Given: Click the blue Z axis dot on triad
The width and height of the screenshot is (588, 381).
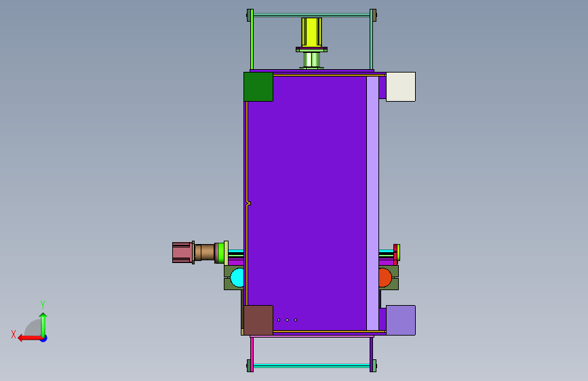Looking at the screenshot, I should coord(44,339).
